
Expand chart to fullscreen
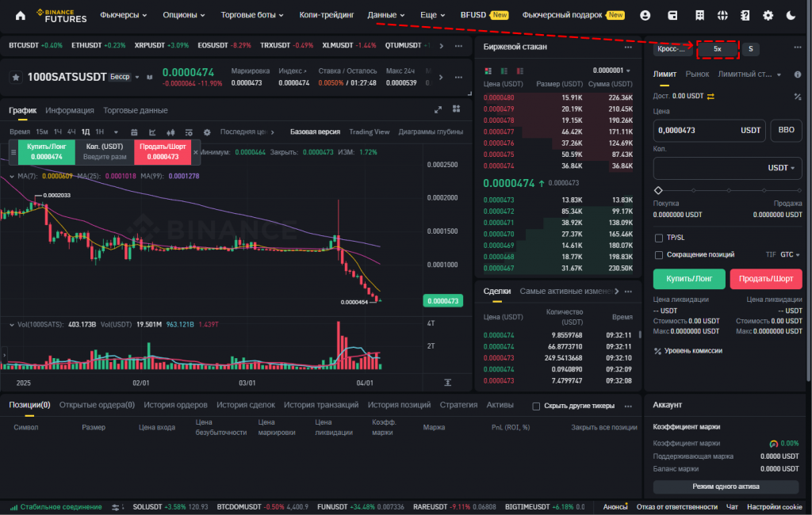click(438, 109)
